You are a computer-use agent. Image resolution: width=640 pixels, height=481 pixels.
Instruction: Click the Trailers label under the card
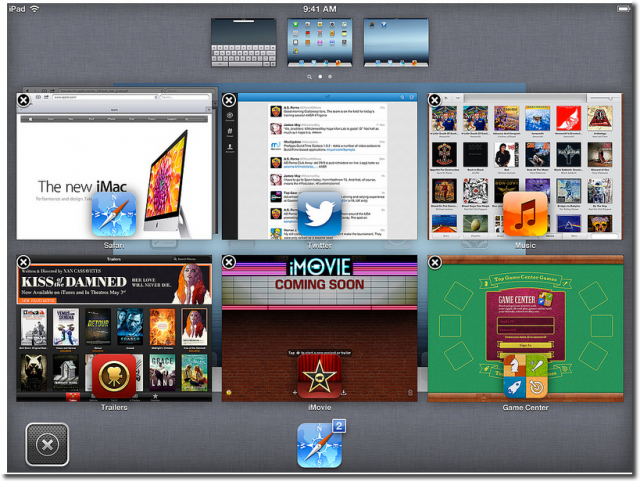point(114,408)
